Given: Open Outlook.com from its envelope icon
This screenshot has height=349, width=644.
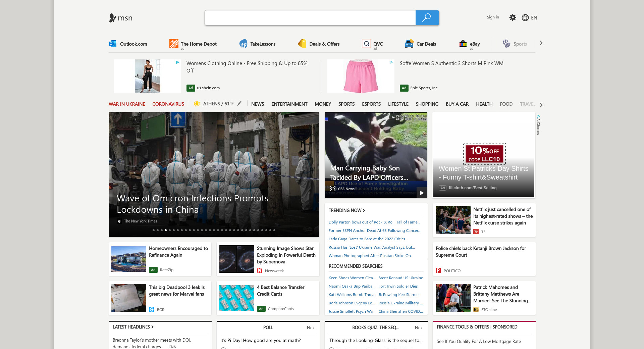Looking at the screenshot, I should [113, 44].
